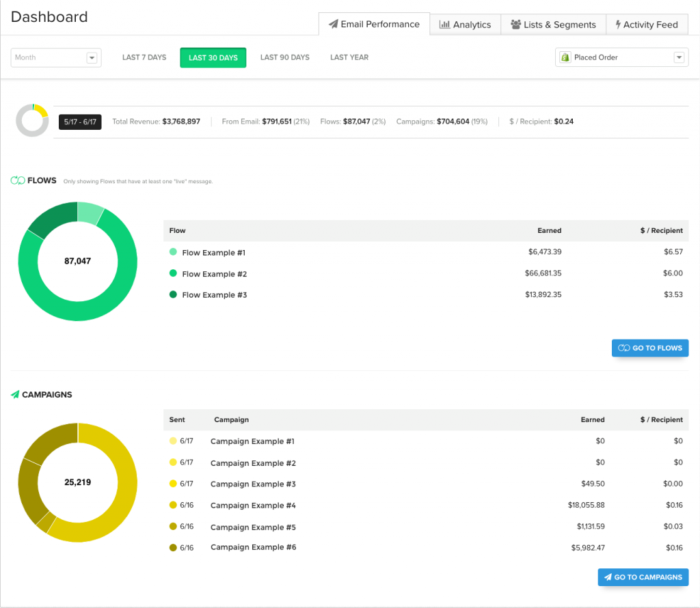Open the Lists & Segments tab
700x608 pixels.
[553, 25]
